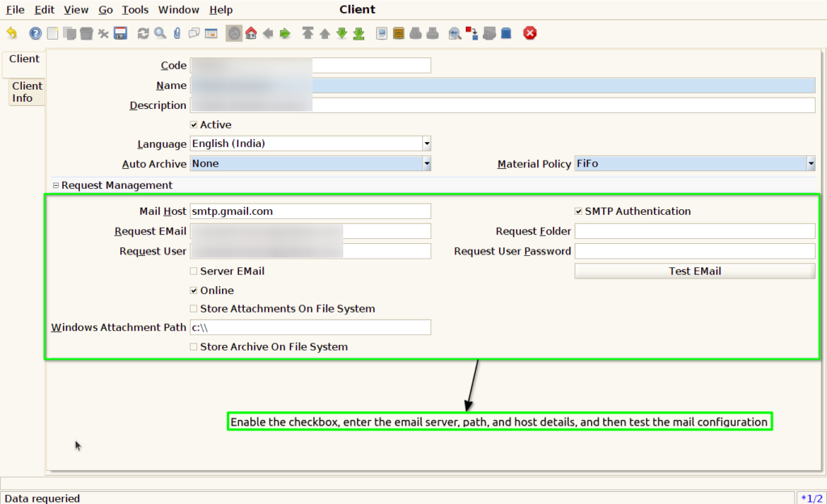Switch to the Client Info tab
The width and height of the screenshot is (827, 504).
click(x=27, y=92)
